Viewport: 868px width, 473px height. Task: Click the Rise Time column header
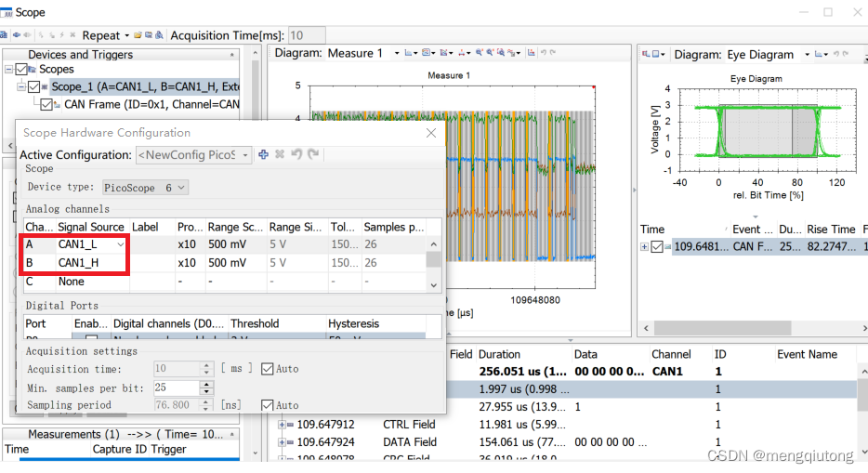[831, 229]
